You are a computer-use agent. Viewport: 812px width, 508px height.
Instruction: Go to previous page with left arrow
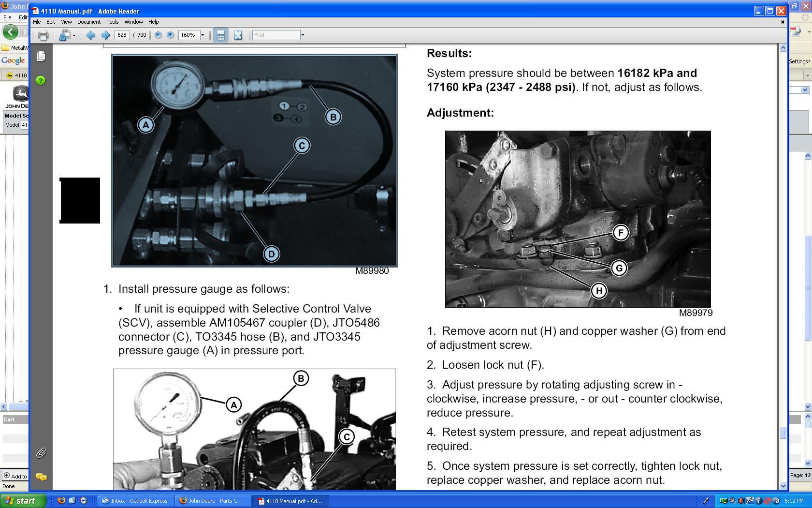point(90,35)
